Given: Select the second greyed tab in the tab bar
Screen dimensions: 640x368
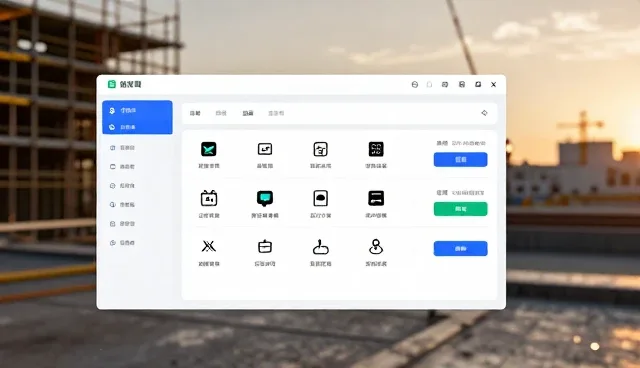Looking at the screenshot, I should [221, 113].
